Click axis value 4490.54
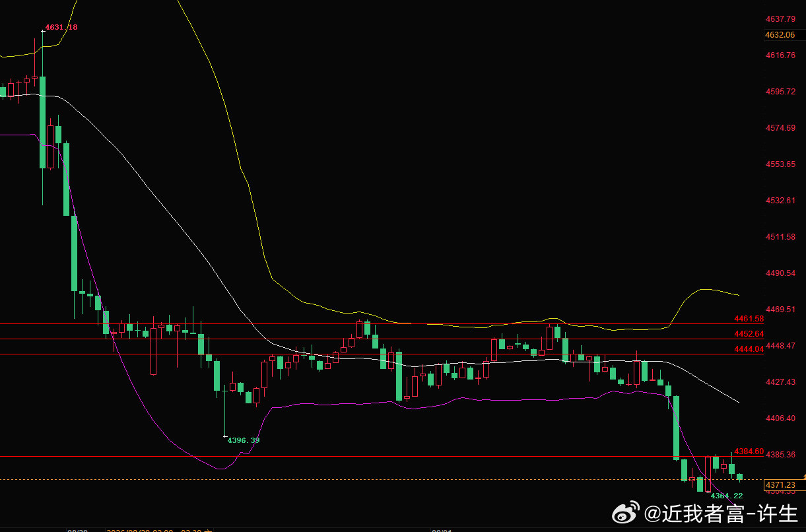The image size is (806, 532). [780, 273]
